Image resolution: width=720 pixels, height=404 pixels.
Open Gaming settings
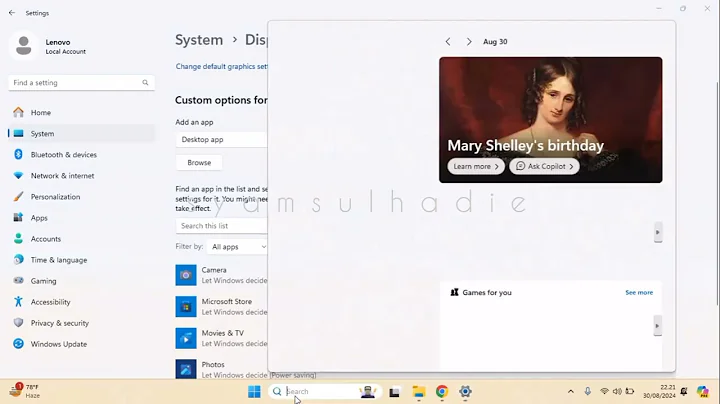[x=81, y=281]
